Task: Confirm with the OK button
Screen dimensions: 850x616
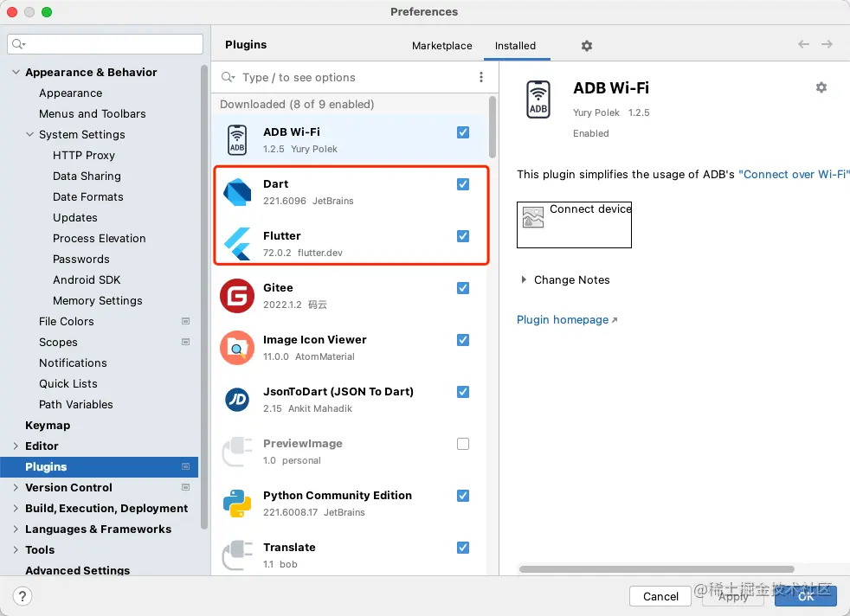Action: pos(806,596)
